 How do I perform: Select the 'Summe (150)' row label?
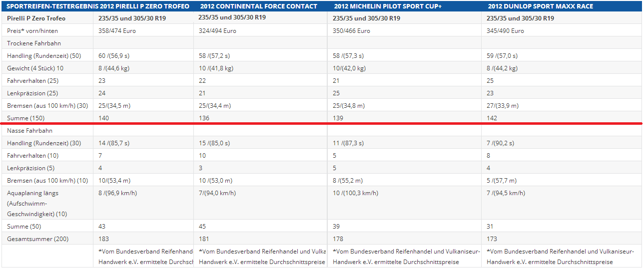click(26, 118)
